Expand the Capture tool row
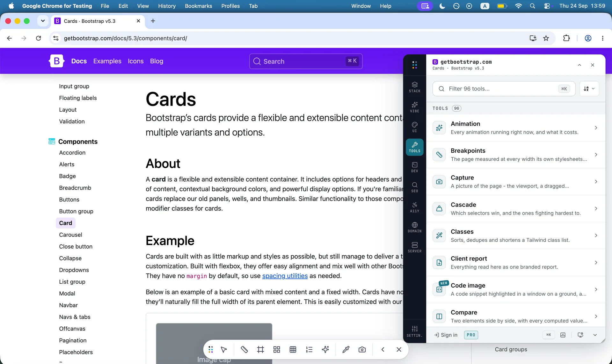The height and width of the screenshot is (364, 612). [x=516, y=182]
